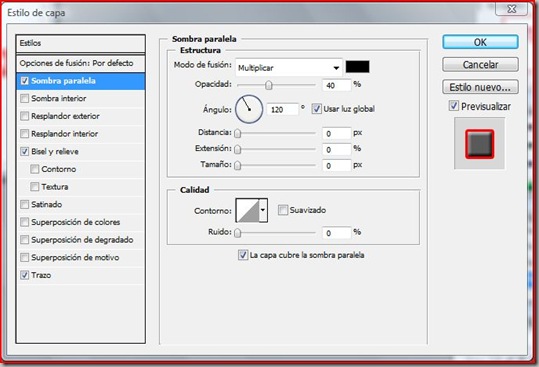Click the Distancia slider handle
The height and width of the screenshot is (367, 539).
pyautogui.click(x=238, y=133)
